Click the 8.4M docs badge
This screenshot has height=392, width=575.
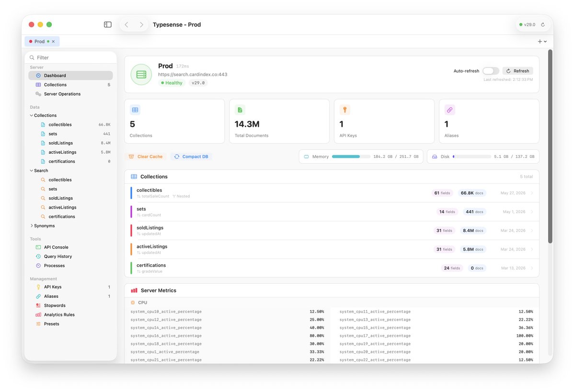[x=474, y=231]
